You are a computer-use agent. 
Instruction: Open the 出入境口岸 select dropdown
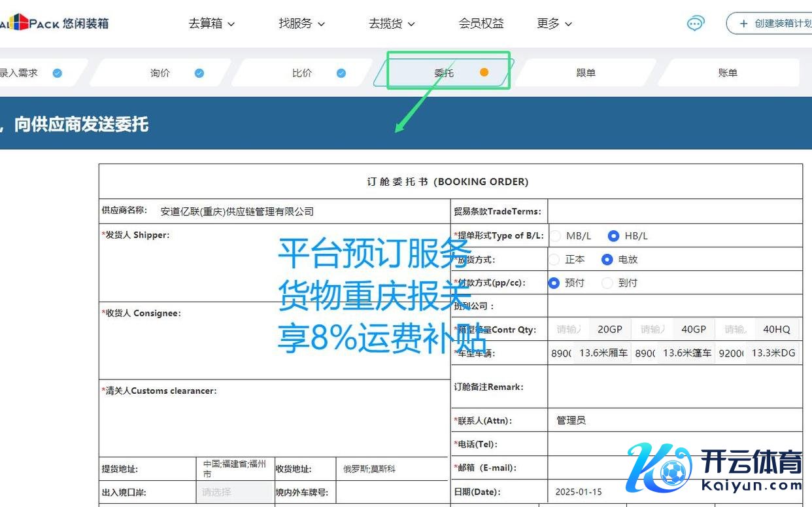(x=234, y=492)
